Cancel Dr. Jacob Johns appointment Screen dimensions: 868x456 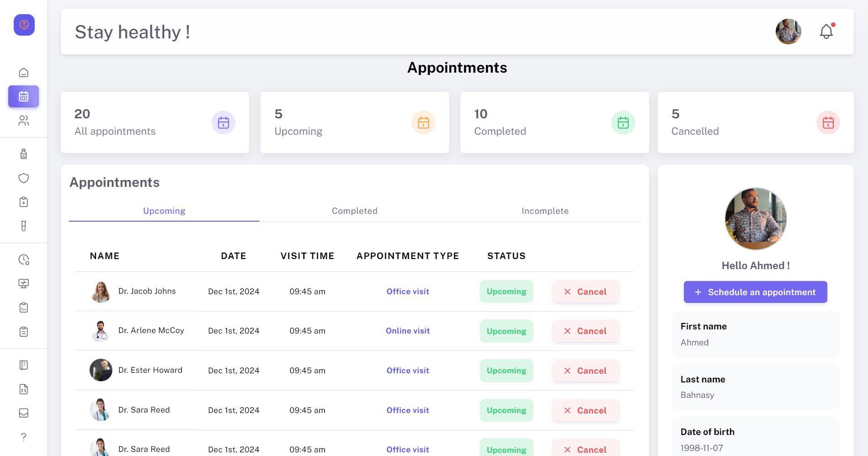(x=586, y=292)
